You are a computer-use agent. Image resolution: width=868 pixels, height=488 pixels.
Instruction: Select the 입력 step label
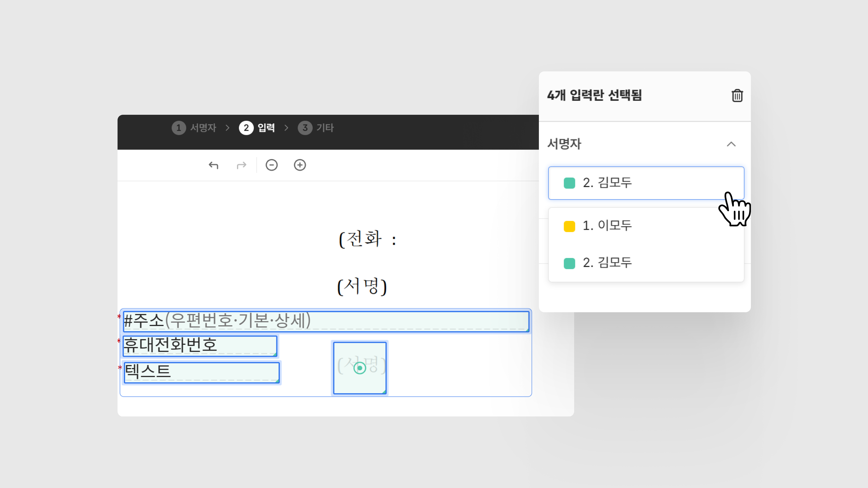tap(266, 128)
